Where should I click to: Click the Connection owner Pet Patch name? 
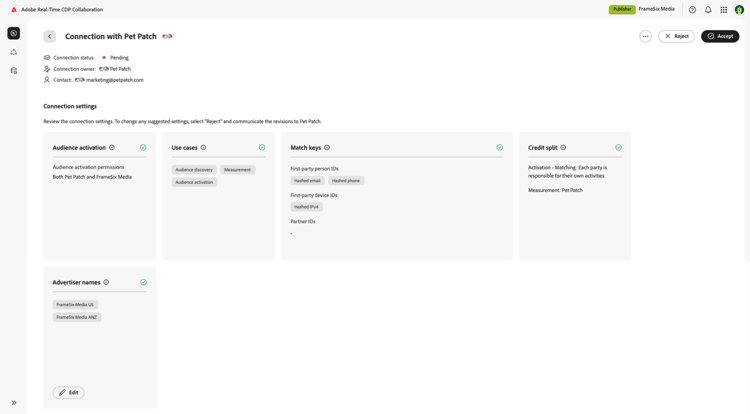click(x=120, y=69)
